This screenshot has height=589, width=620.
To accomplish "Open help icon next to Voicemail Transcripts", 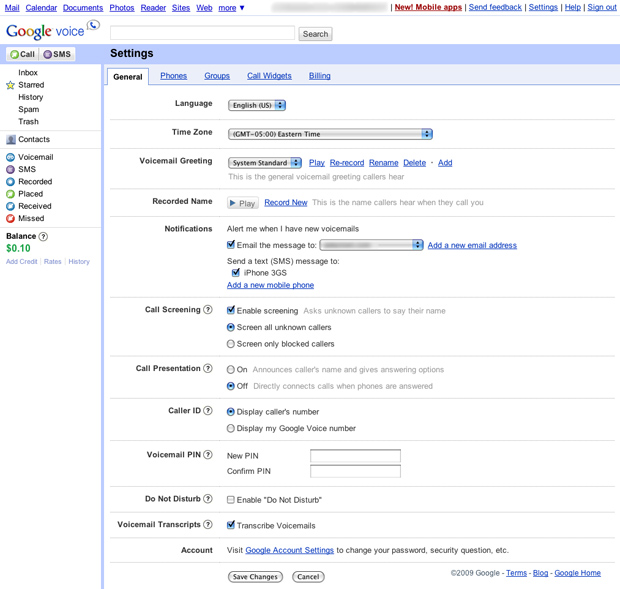I will (x=208, y=525).
